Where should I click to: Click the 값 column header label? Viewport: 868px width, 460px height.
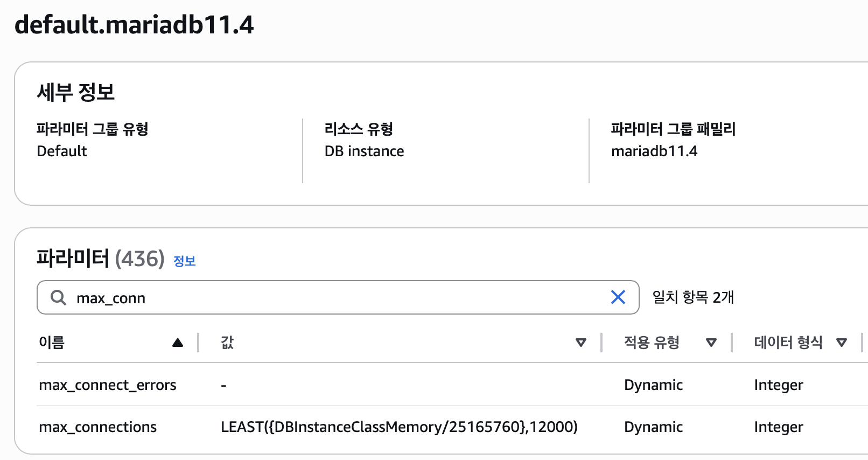click(x=227, y=343)
